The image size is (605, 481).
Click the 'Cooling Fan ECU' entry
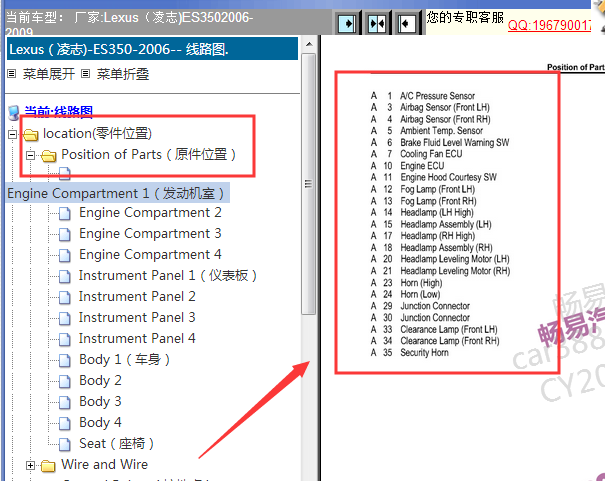click(431, 154)
